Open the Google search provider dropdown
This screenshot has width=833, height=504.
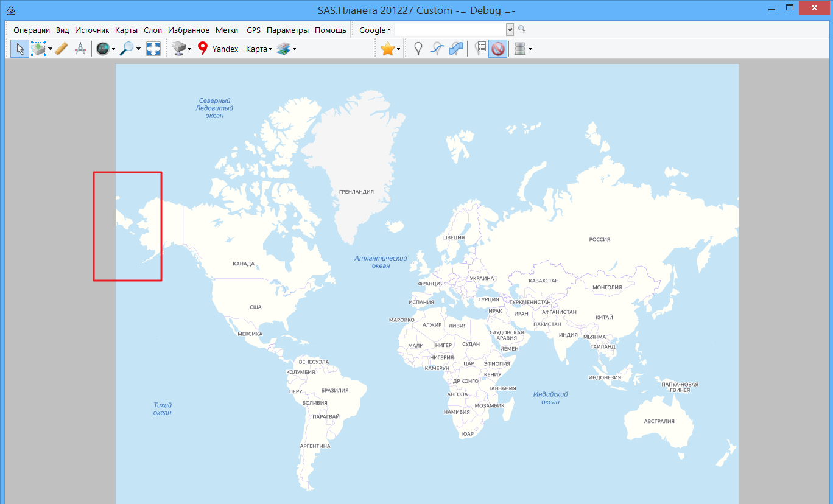[375, 30]
